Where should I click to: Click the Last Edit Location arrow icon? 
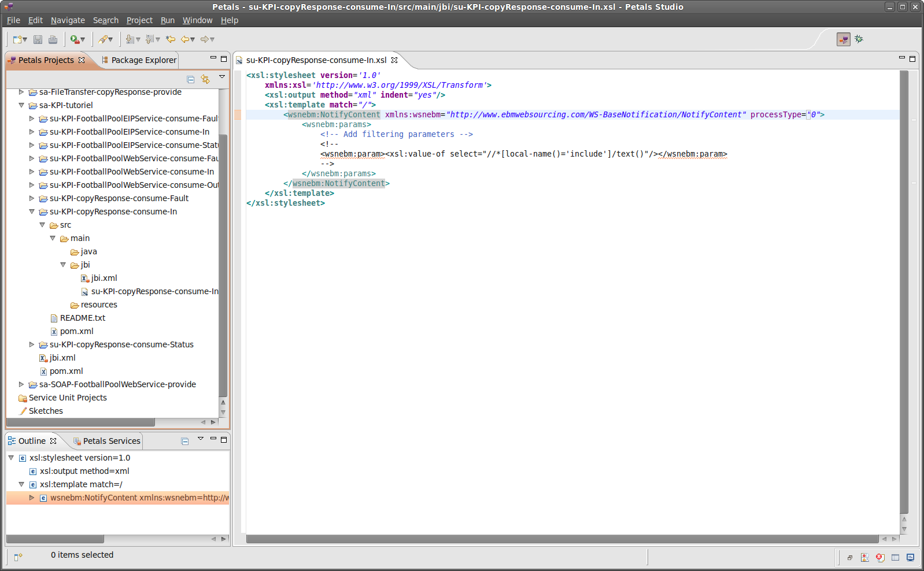(170, 39)
